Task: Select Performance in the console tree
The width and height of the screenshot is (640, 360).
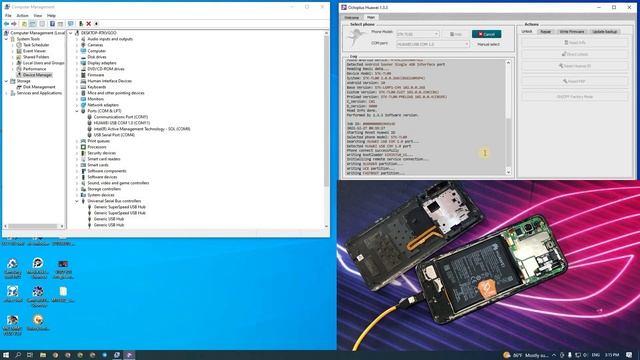Action: 34,69
